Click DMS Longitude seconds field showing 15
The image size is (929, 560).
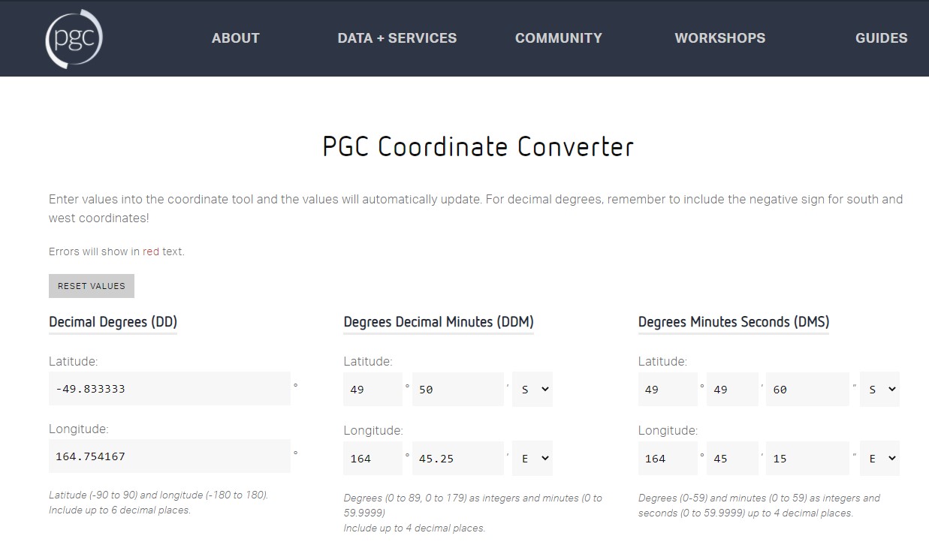click(807, 458)
